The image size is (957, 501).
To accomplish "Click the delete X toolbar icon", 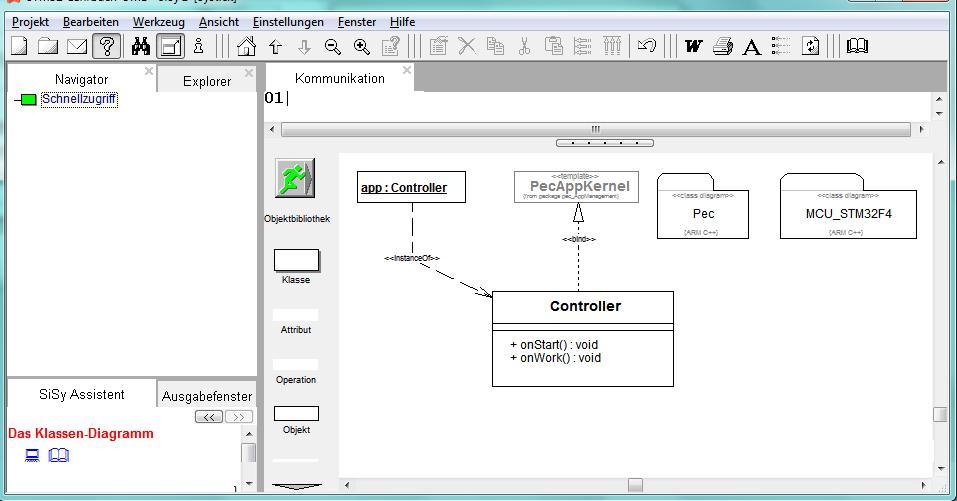I will [467, 46].
